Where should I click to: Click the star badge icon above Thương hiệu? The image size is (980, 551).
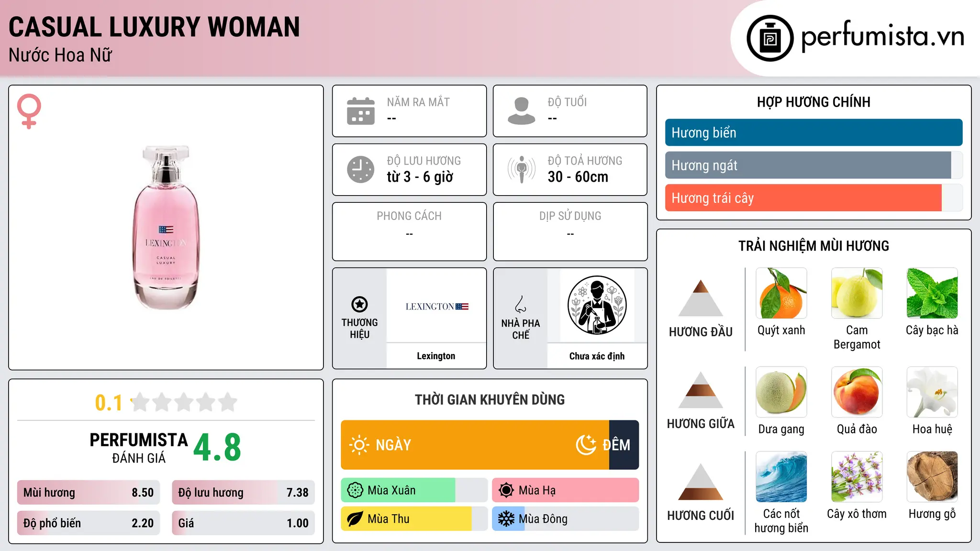(x=359, y=304)
